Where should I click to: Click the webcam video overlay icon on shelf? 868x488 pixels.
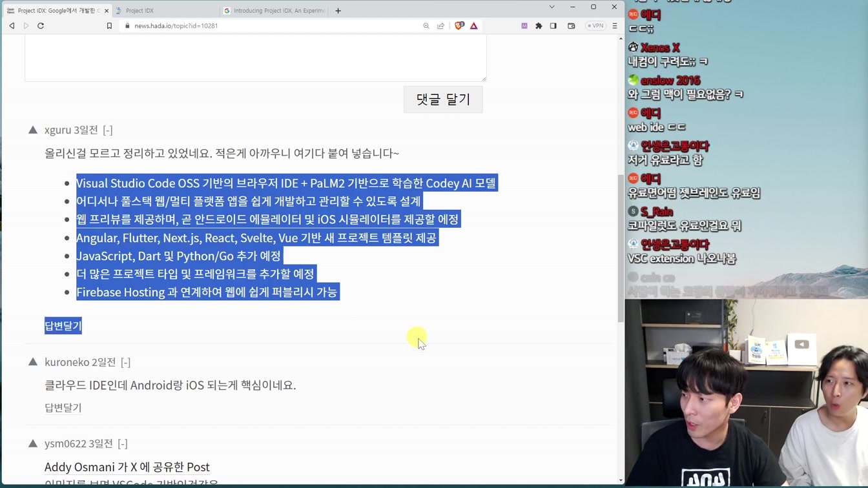[801, 345]
